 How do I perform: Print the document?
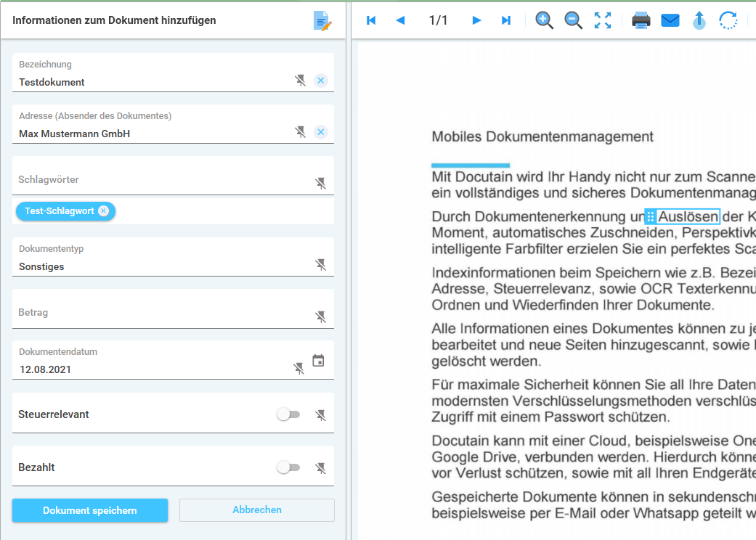pos(641,20)
